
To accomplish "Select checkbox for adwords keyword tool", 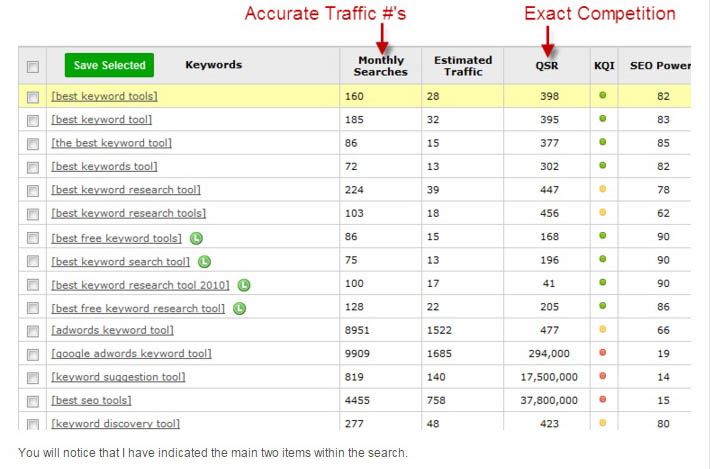I will click(x=33, y=331).
